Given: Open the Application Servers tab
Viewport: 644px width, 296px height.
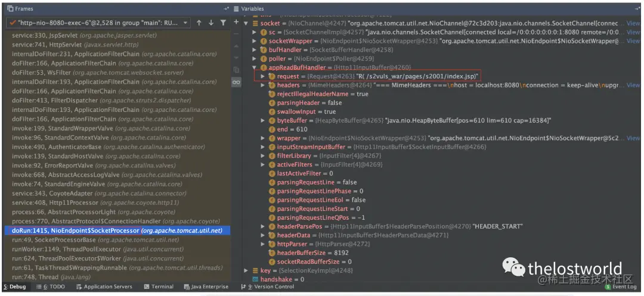Looking at the screenshot, I should coord(104,286).
